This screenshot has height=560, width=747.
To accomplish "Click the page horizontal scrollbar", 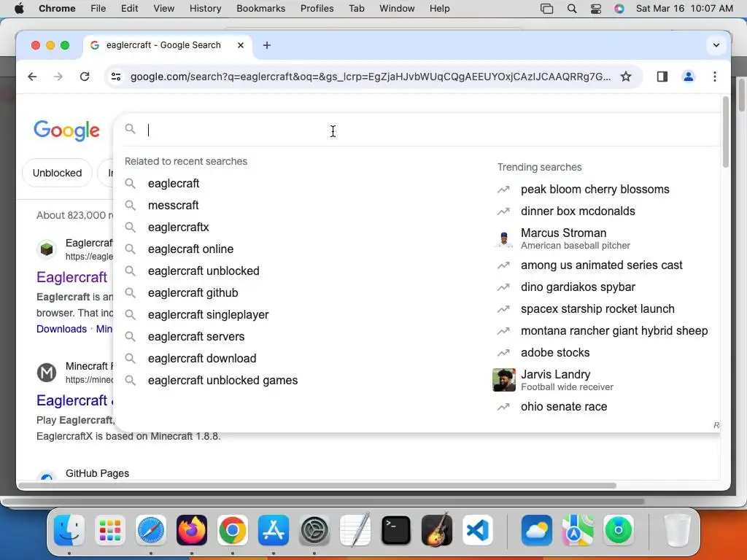I will [x=318, y=486].
